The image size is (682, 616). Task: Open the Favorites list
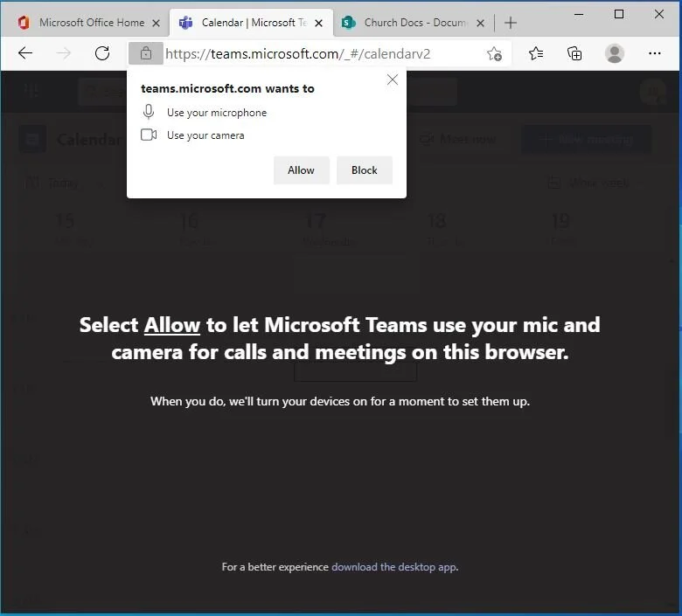point(536,53)
